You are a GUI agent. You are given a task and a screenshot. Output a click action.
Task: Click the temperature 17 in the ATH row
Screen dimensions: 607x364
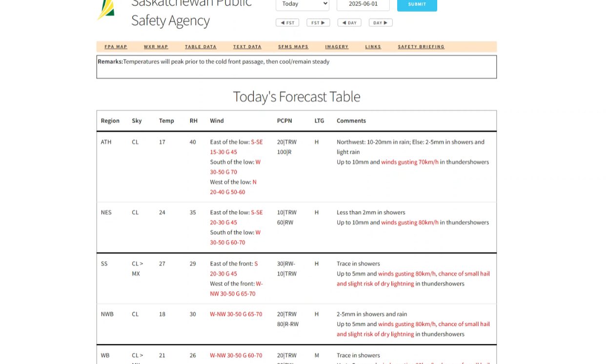162,142
